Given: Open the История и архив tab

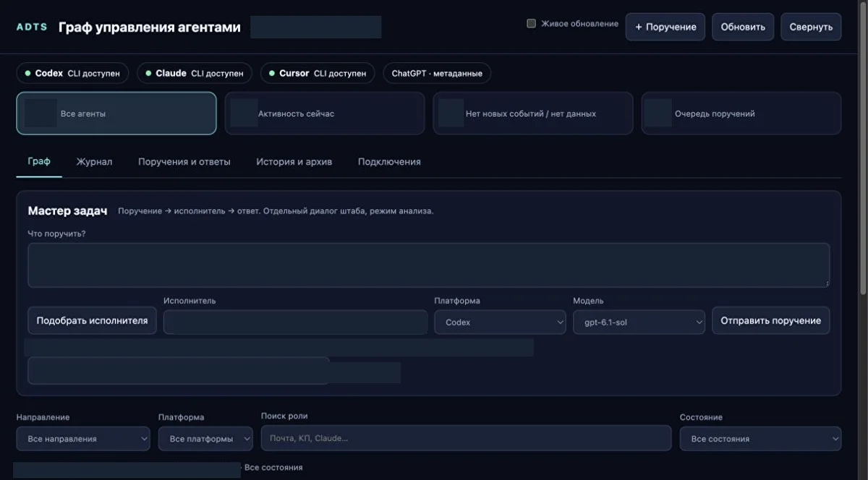Looking at the screenshot, I should (294, 162).
